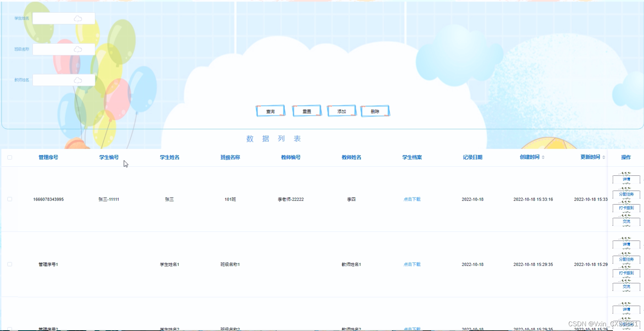Check the row 1666078343995 checkbox
Screen dimensions: 644x331
[x=10, y=199]
